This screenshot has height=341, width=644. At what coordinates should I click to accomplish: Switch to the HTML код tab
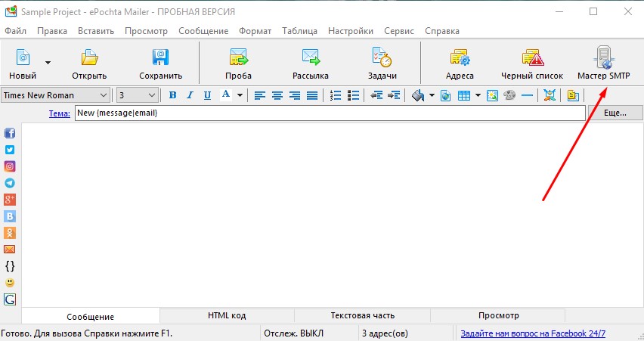point(227,315)
